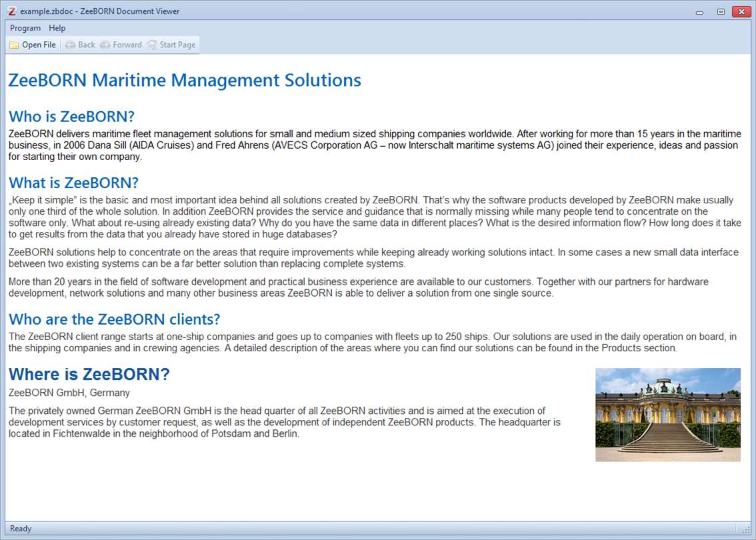The width and height of the screenshot is (756, 540).
Task: Open the Help menu
Action: [57, 28]
